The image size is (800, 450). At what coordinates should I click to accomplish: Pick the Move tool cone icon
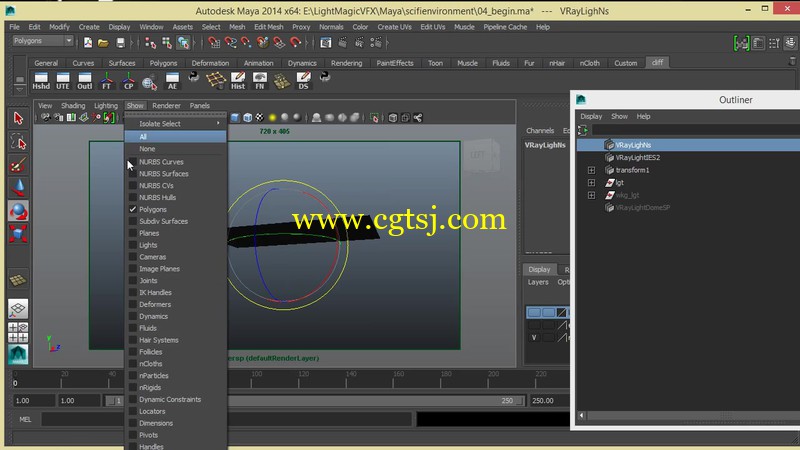[18, 188]
